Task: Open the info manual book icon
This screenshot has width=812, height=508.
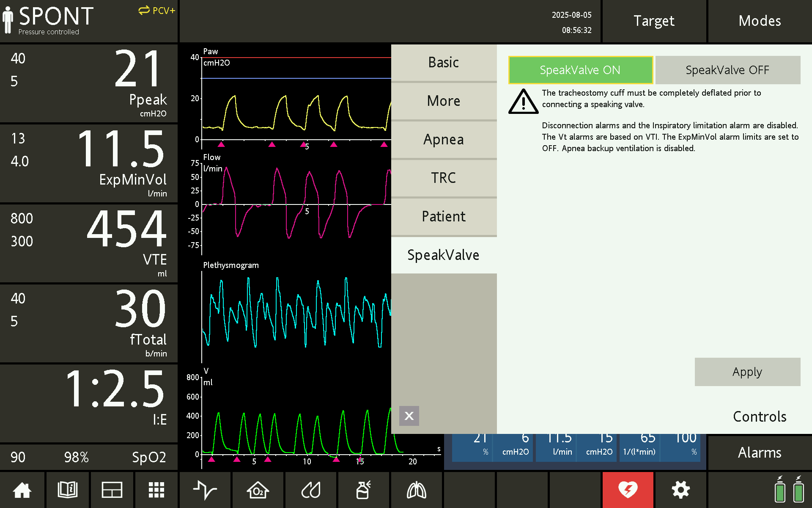Action: (x=67, y=490)
